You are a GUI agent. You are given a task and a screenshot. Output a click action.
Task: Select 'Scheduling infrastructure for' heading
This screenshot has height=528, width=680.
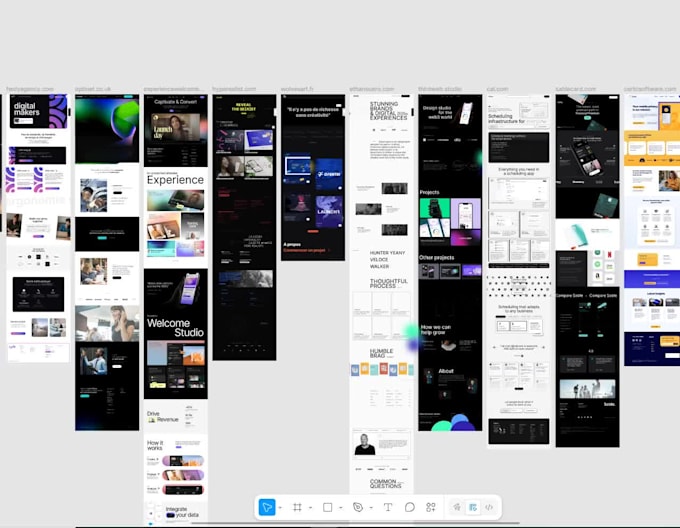[507, 119]
